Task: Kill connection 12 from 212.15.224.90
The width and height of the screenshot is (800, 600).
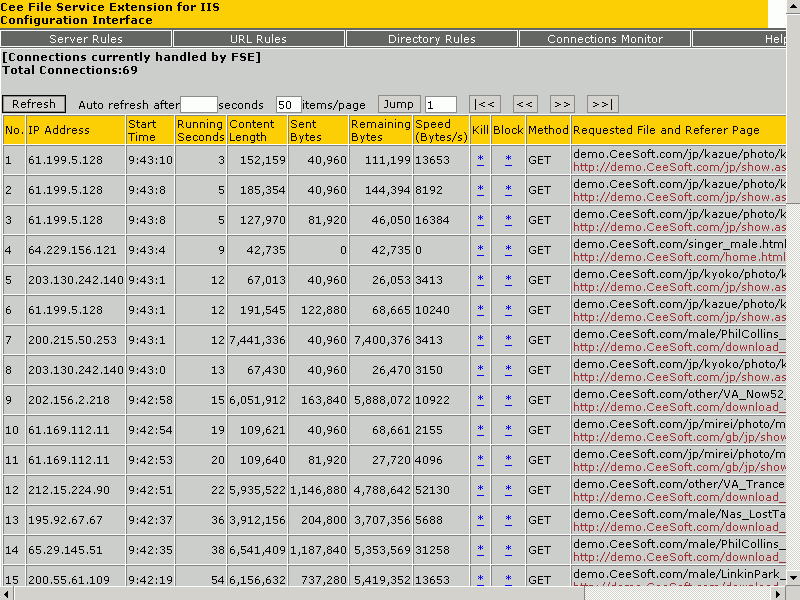Action: pos(480,490)
